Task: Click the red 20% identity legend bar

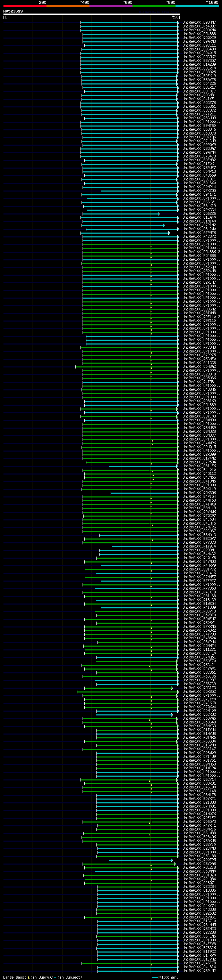Action: coord(25,6)
